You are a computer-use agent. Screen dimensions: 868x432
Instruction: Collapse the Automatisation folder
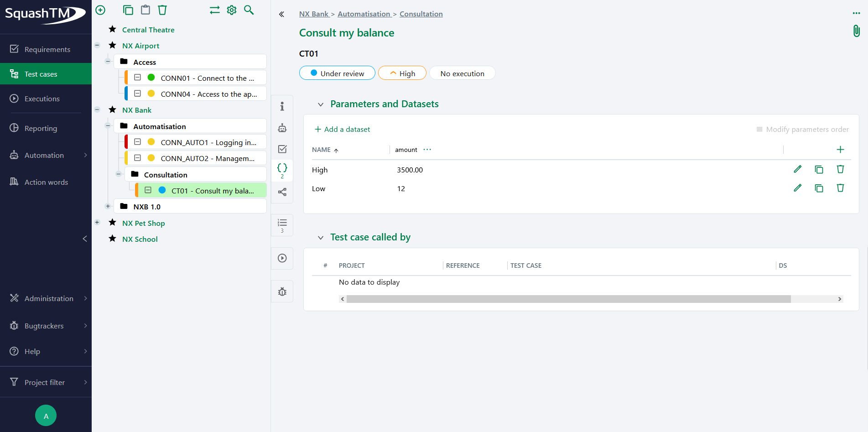(108, 125)
